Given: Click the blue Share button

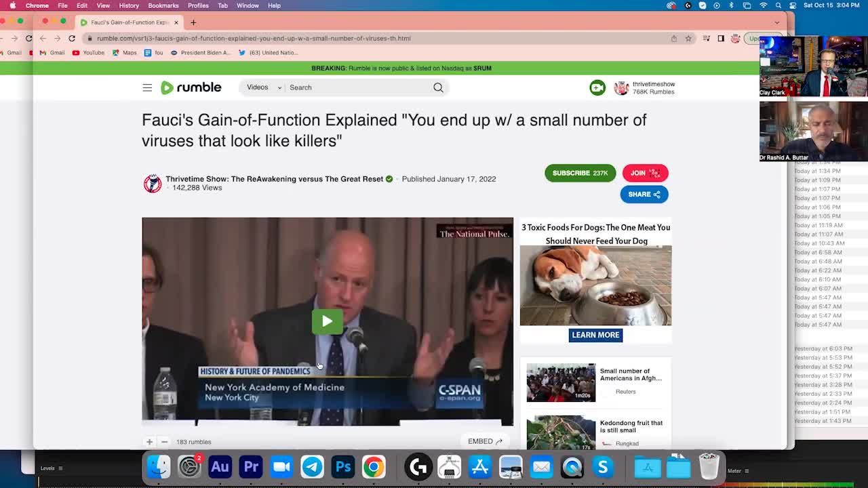Looking at the screenshot, I should tap(644, 195).
